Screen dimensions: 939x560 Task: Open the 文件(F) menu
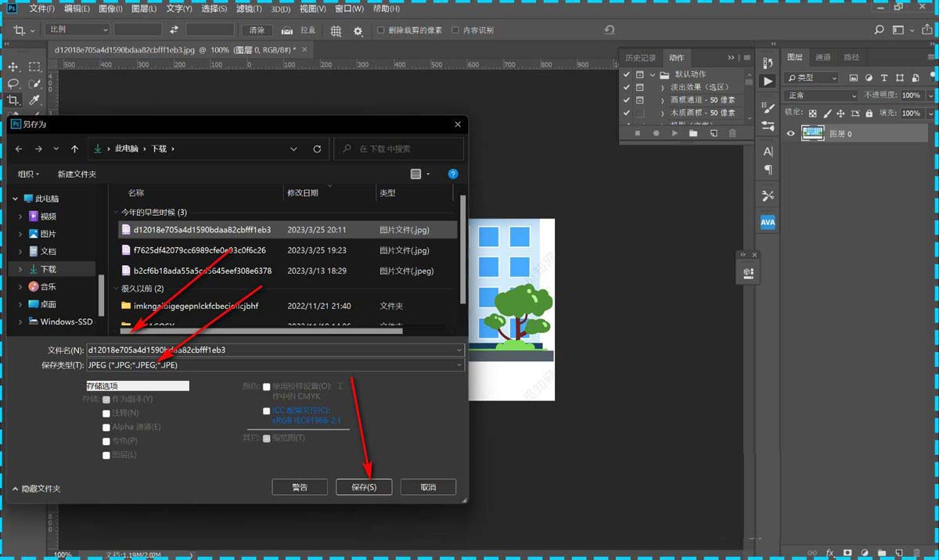(x=42, y=9)
